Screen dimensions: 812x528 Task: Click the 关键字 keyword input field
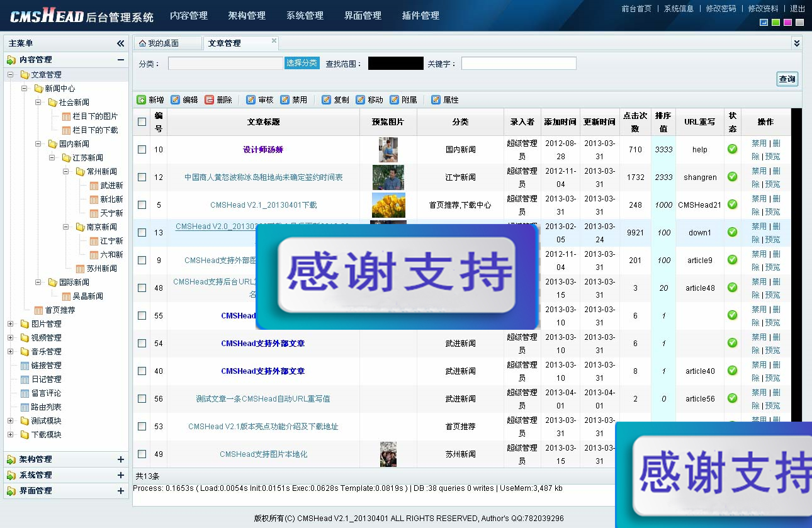(519, 64)
